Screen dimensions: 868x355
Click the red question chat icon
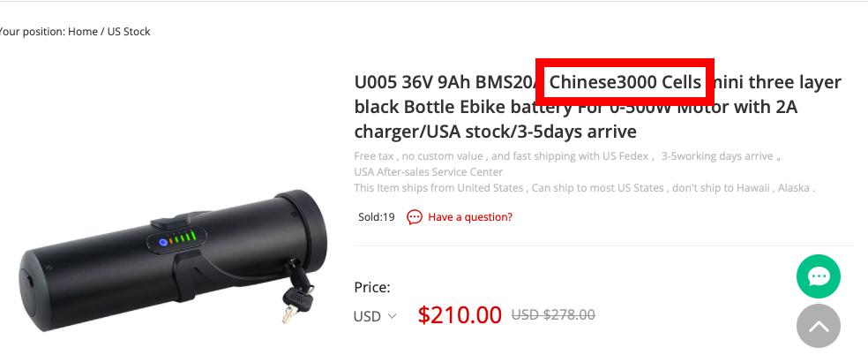coord(414,217)
